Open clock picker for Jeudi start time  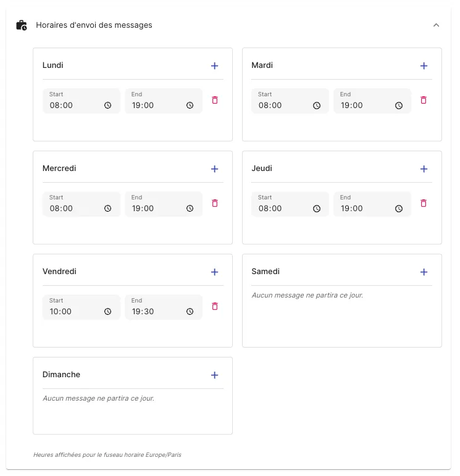tap(317, 209)
